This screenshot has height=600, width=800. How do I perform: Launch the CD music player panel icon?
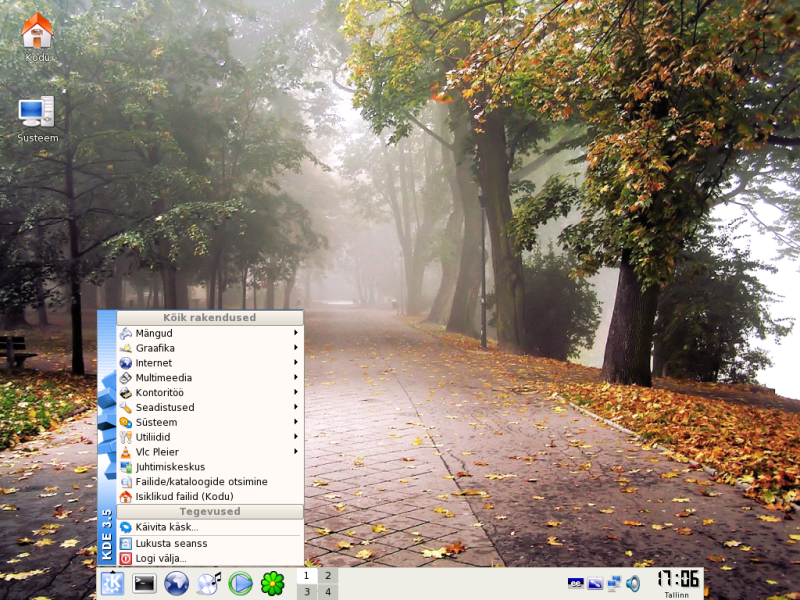[x=209, y=583]
